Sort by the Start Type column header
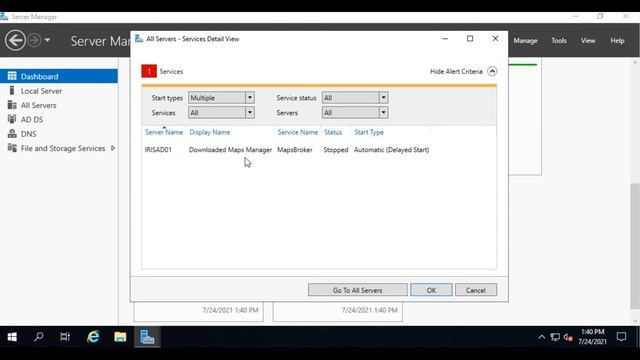This screenshot has width=640, height=360. 369,132
